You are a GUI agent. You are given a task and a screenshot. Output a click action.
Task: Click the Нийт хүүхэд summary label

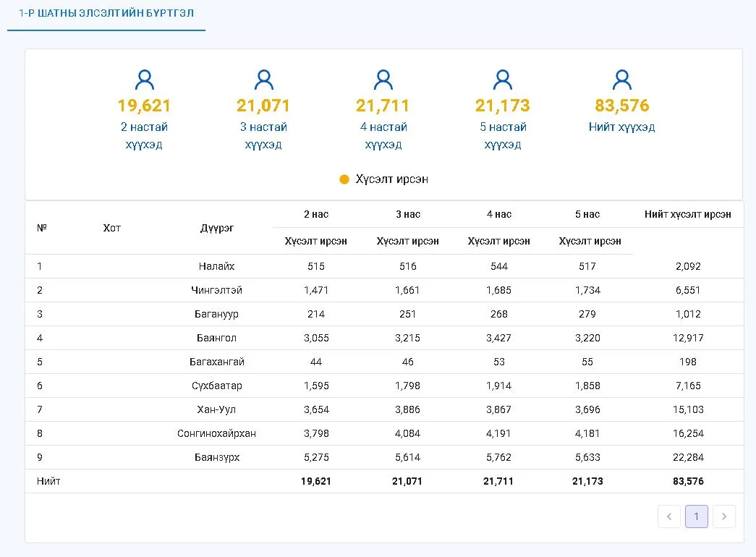[622, 127]
